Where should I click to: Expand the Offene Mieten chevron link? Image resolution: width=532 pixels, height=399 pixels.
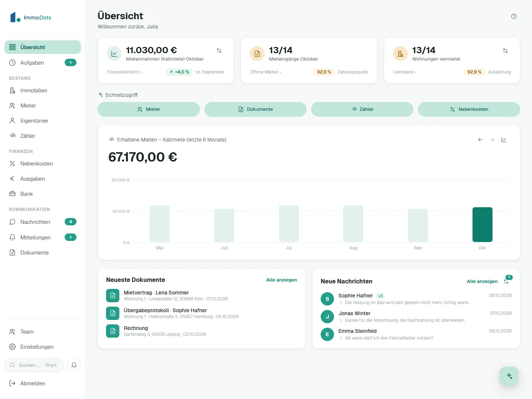[x=265, y=72]
